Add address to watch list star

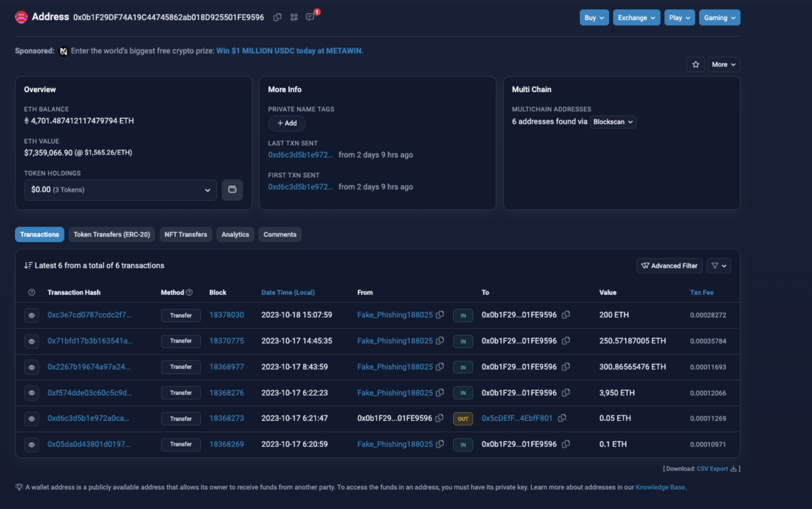click(x=696, y=64)
